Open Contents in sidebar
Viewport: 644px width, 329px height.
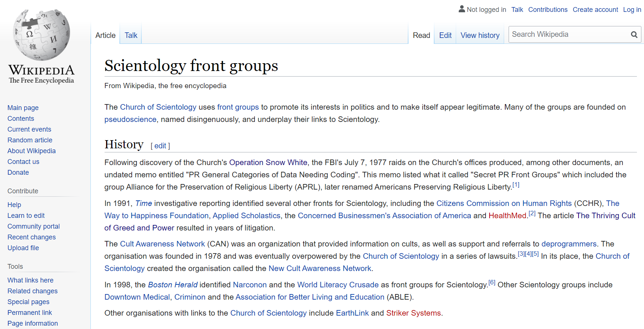pyautogui.click(x=21, y=119)
